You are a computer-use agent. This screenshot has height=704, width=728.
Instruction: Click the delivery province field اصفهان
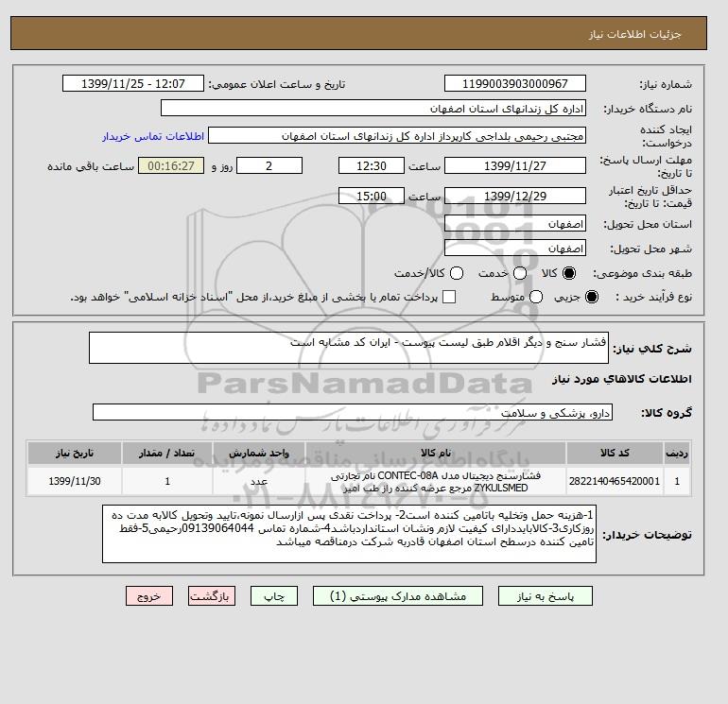[515, 224]
